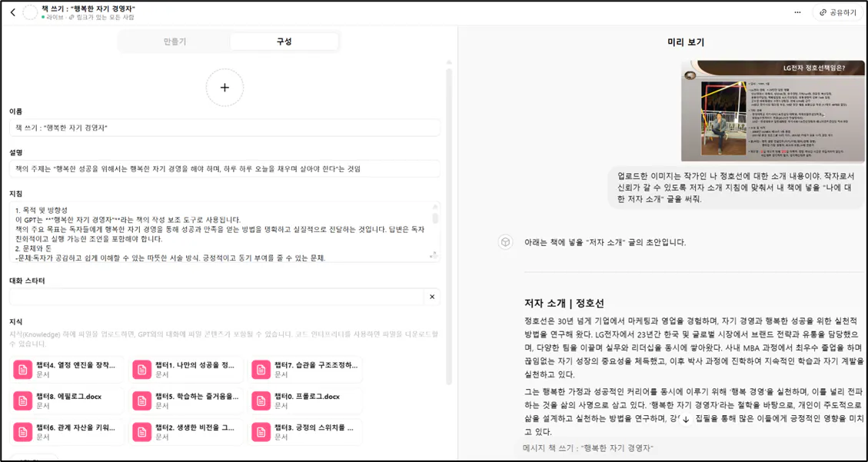Click the 이름 input field

tap(223, 128)
